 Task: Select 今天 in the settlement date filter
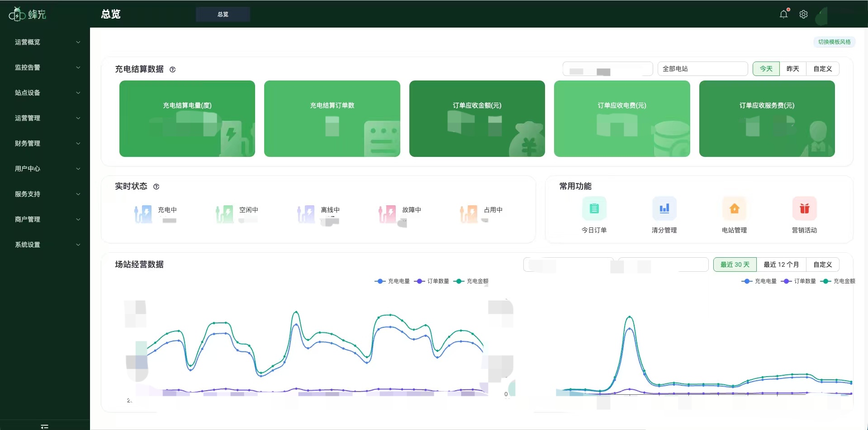(x=766, y=69)
